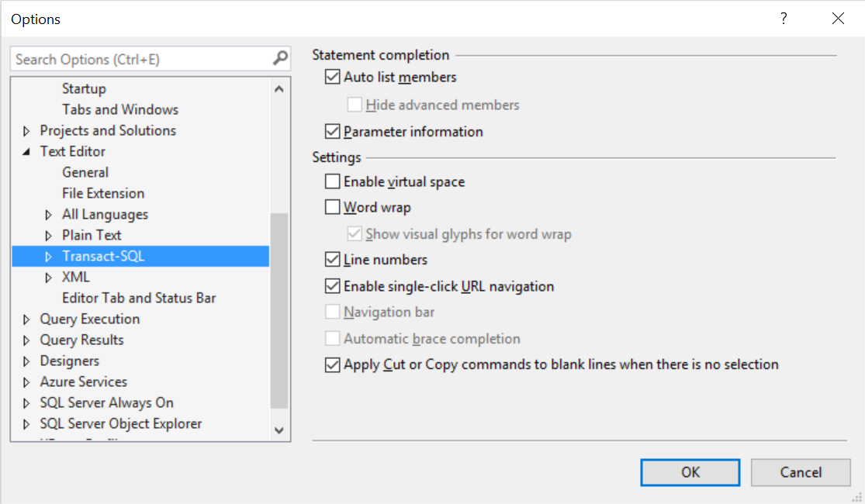Screen dimensions: 865x504
Task: Toggle Auto list members checkbox
Action: click(333, 77)
